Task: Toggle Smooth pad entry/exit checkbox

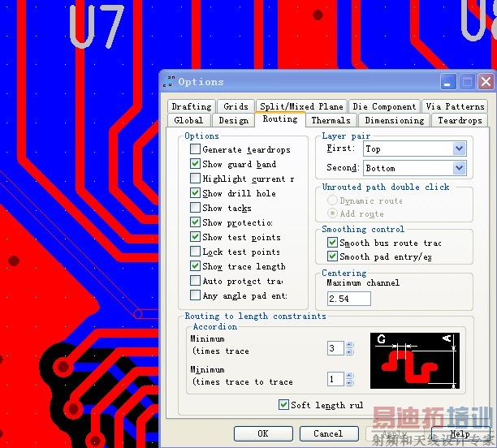Action: [332, 256]
